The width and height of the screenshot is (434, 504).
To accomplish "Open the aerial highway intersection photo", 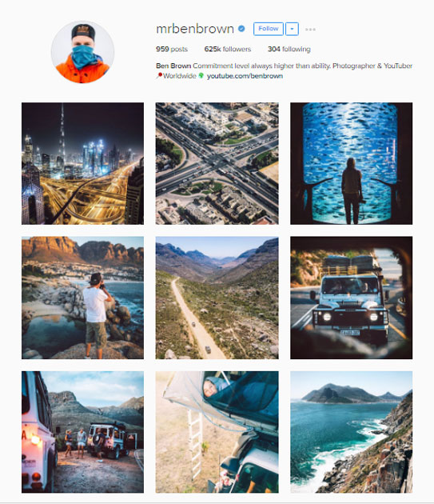I will coord(217,163).
